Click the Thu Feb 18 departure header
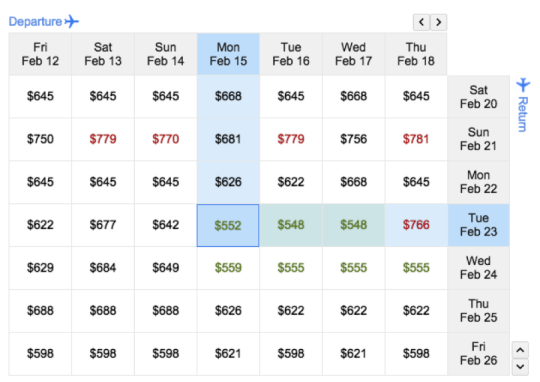 click(x=416, y=54)
